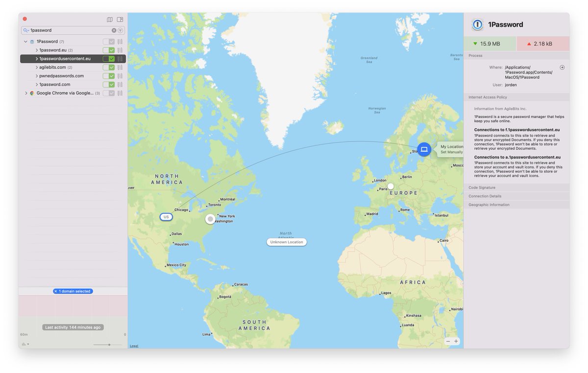
Task: Click the My Location laptop marker
Action: pyautogui.click(x=424, y=149)
